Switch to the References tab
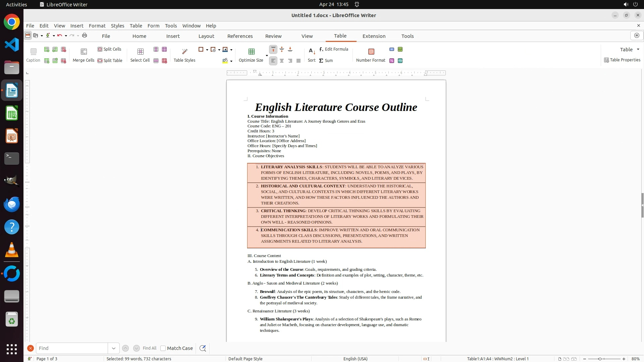This screenshot has width=644, height=362. 240,36
